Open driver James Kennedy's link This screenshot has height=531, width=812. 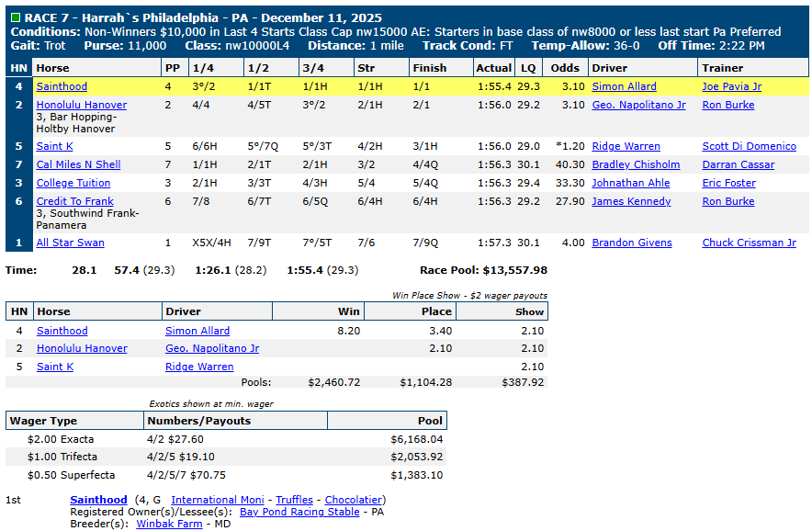tap(631, 201)
